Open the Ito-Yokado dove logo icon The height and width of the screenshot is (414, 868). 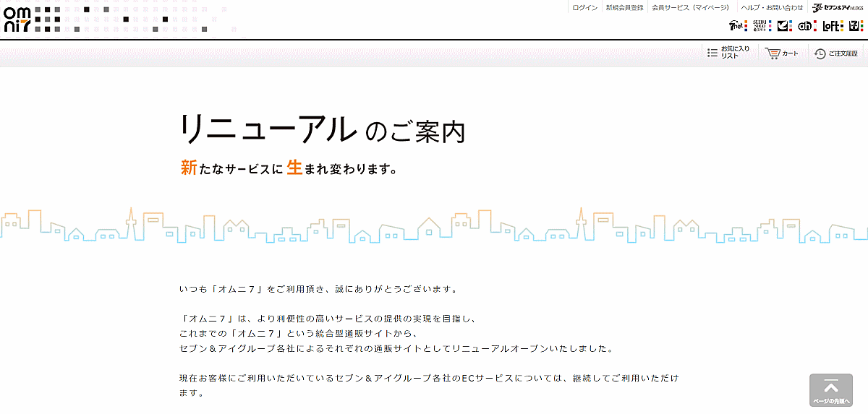click(x=783, y=26)
